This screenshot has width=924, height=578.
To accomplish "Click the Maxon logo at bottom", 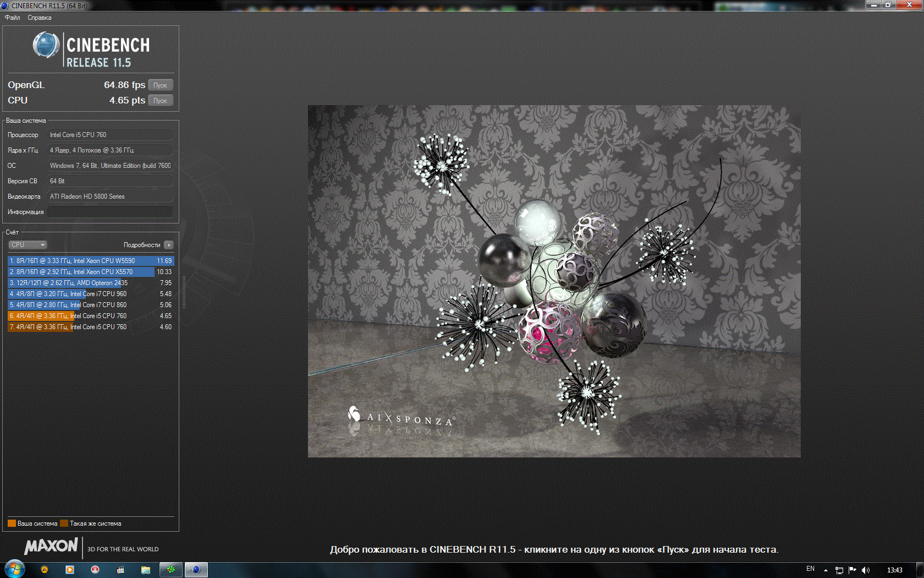I will [x=51, y=547].
